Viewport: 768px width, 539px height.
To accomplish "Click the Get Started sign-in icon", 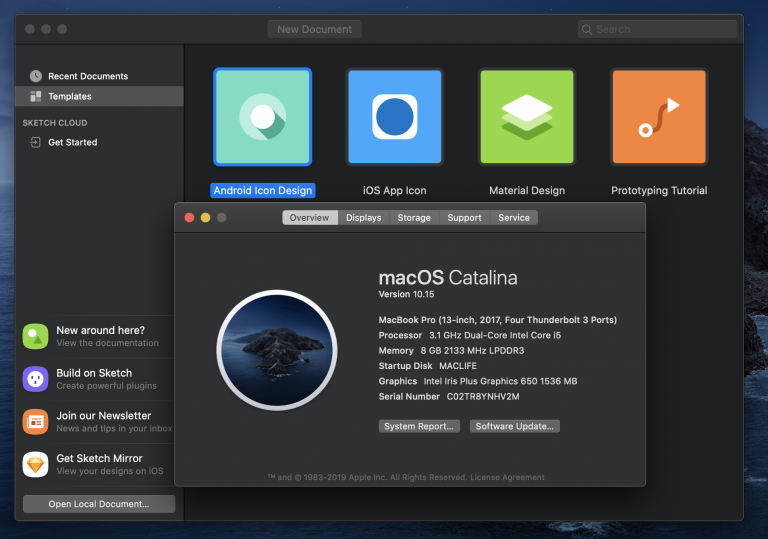I will pos(35,142).
